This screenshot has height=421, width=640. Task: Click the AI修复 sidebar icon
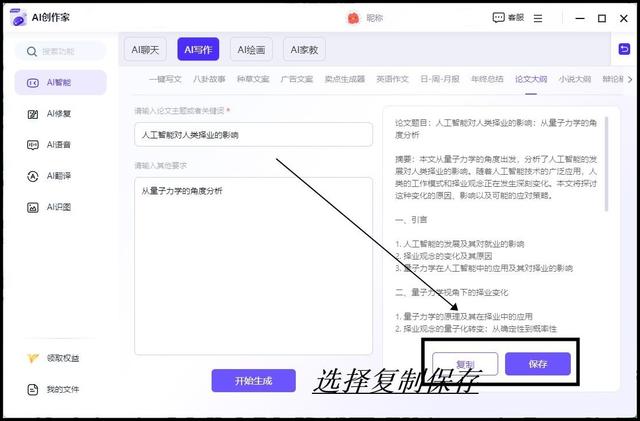click(33, 114)
